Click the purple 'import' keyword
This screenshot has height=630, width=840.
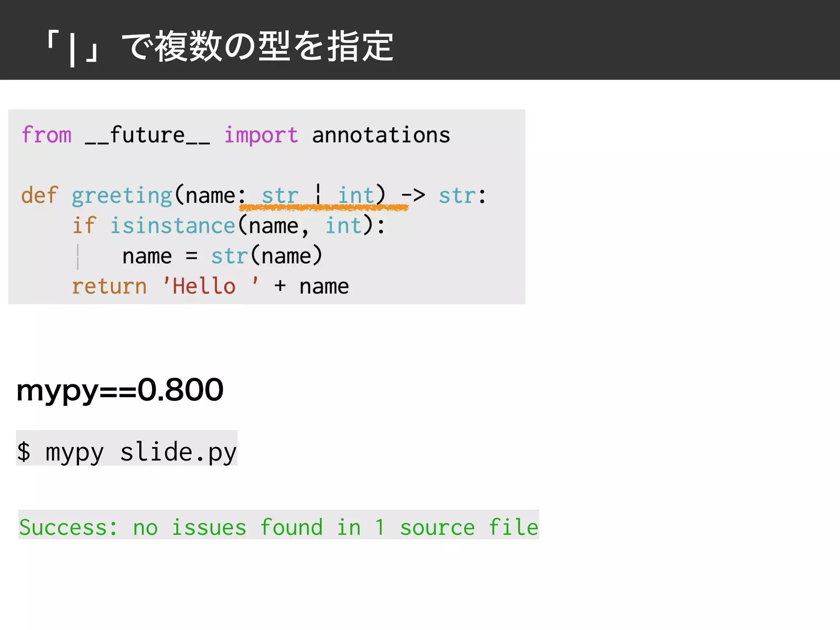pyautogui.click(x=261, y=136)
